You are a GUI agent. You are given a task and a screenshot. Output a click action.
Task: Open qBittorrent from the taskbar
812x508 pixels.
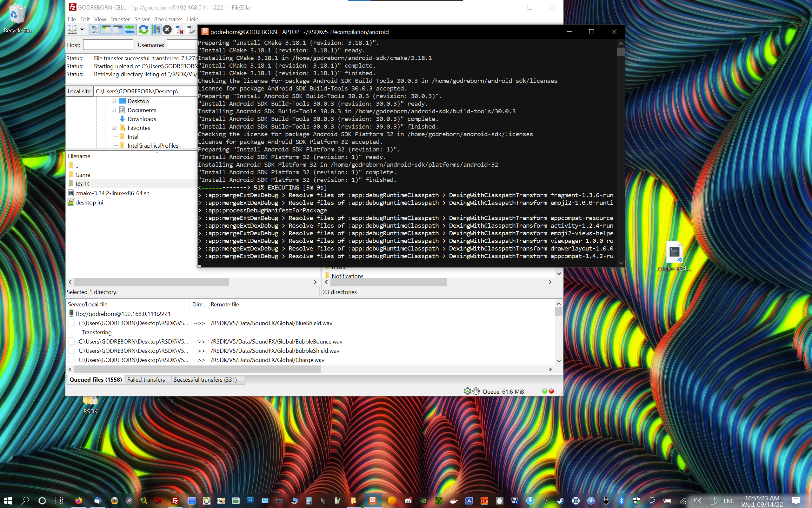coord(591,501)
